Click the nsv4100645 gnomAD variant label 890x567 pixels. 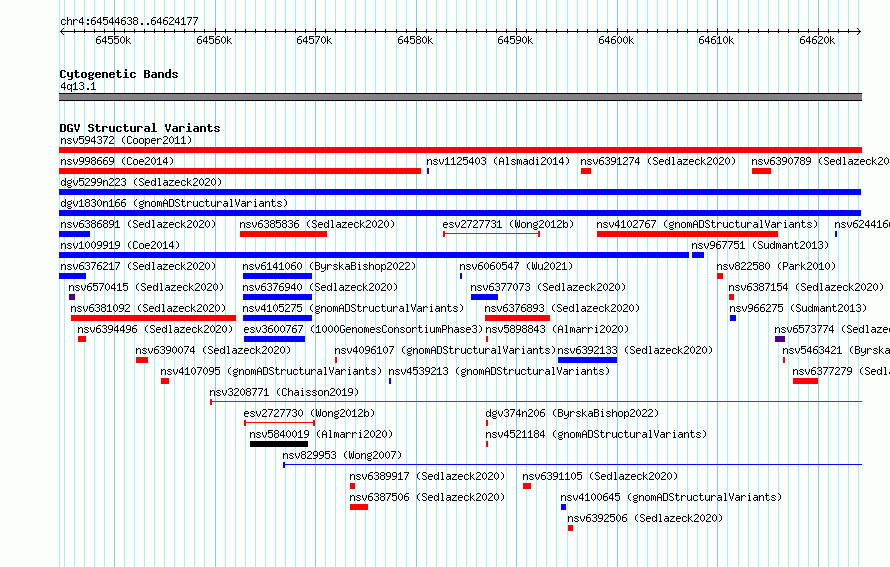click(671, 497)
